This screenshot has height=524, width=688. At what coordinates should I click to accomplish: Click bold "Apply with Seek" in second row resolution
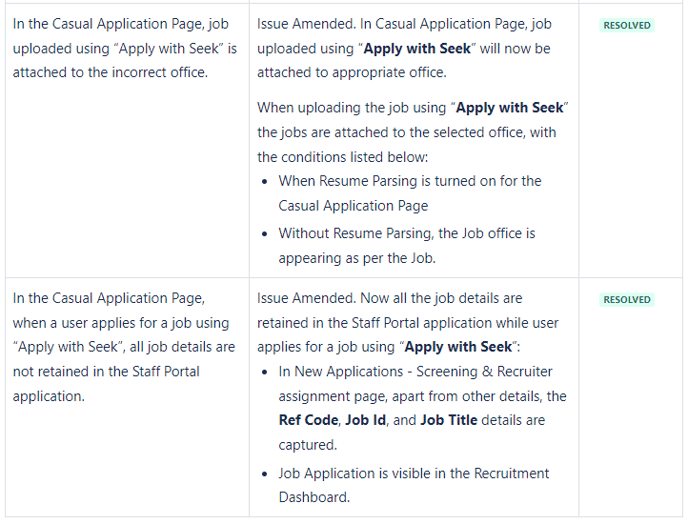click(x=458, y=347)
